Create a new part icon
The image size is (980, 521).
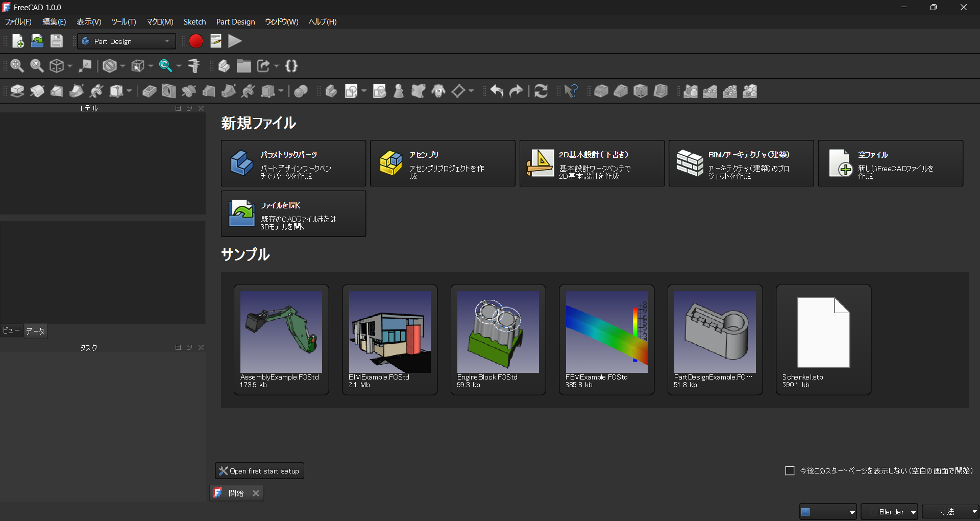point(224,66)
